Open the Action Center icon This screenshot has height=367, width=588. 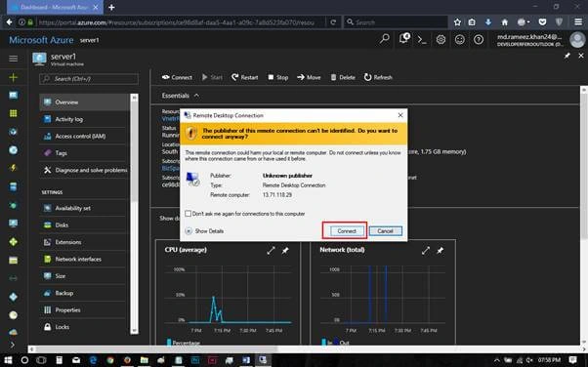572,360
